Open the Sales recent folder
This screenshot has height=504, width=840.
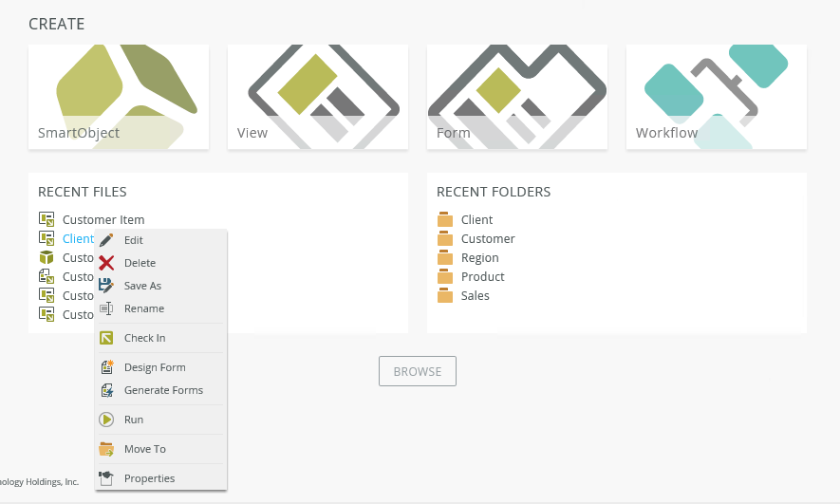point(475,296)
